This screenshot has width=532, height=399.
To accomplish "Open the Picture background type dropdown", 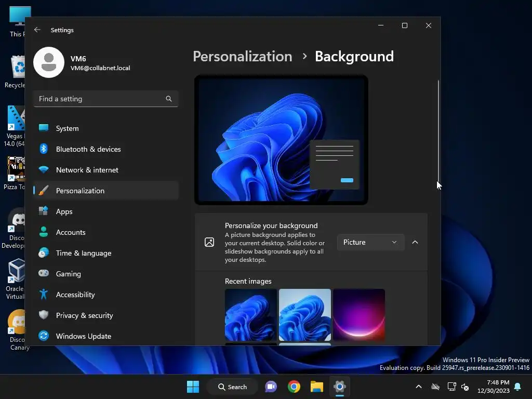I will coord(370,242).
